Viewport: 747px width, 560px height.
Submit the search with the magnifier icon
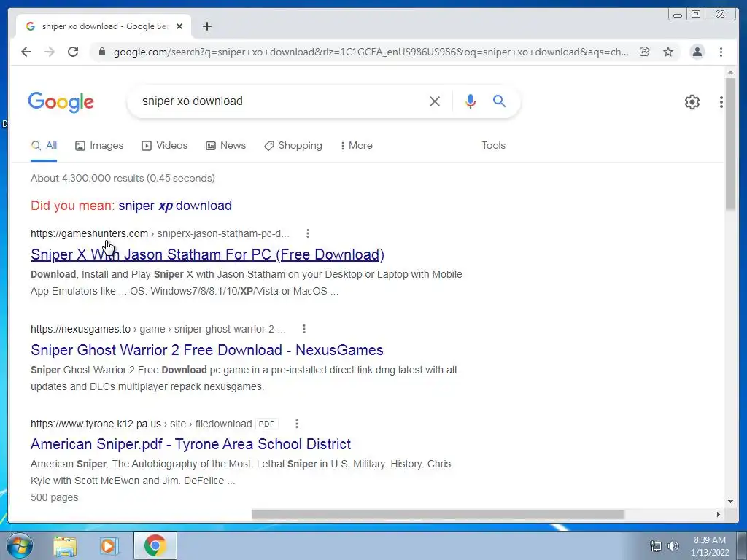tap(499, 101)
